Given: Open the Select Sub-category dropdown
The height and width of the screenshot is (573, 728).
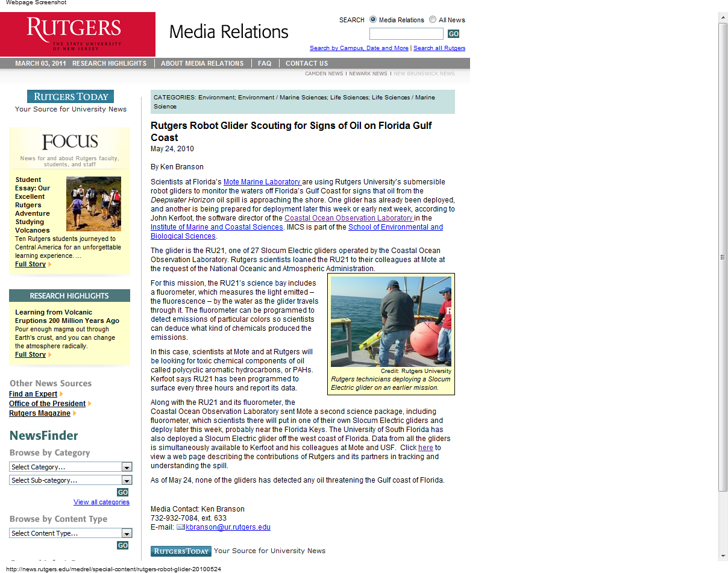Looking at the screenshot, I should tap(71, 480).
